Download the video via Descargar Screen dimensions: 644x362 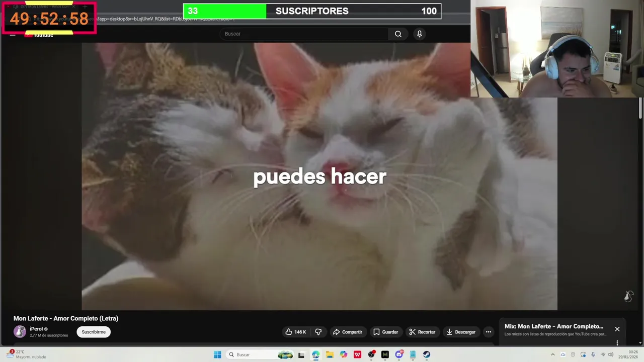coord(461,332)
